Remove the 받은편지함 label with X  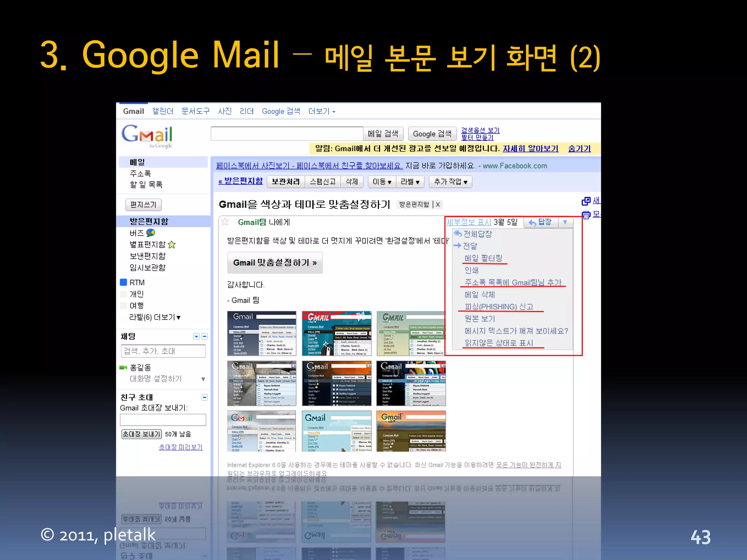(x=438, y=205)
